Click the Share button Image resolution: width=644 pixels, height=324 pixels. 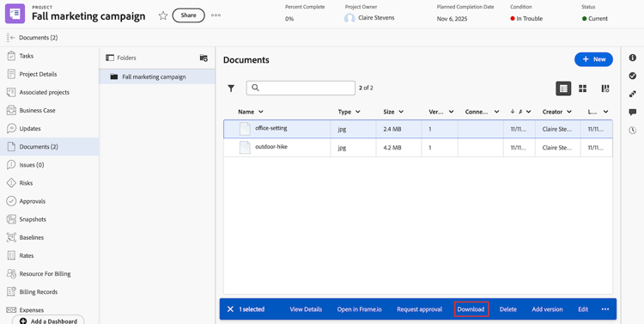coord(189,15)
